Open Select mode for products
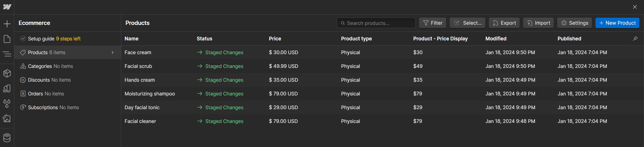 tap(468, 23)
